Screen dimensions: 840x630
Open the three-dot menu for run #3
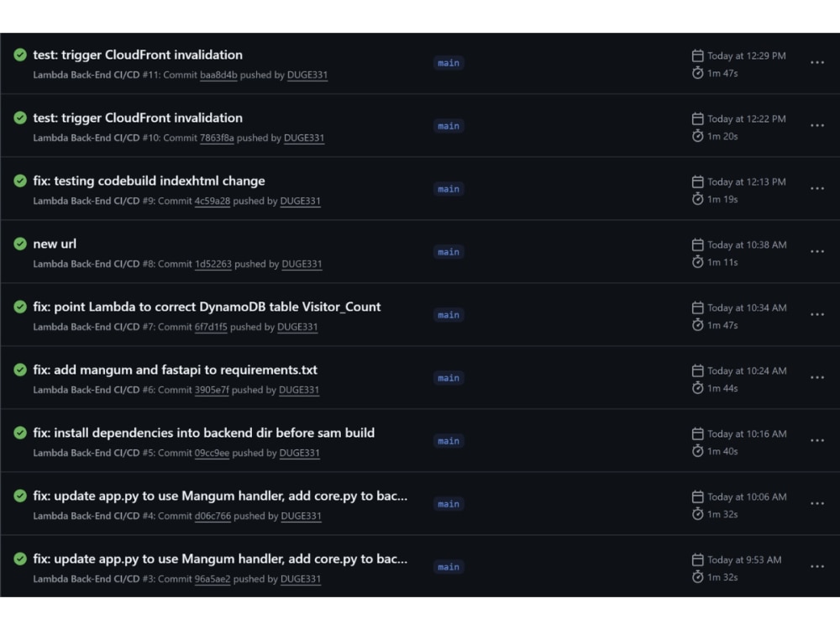817,567
